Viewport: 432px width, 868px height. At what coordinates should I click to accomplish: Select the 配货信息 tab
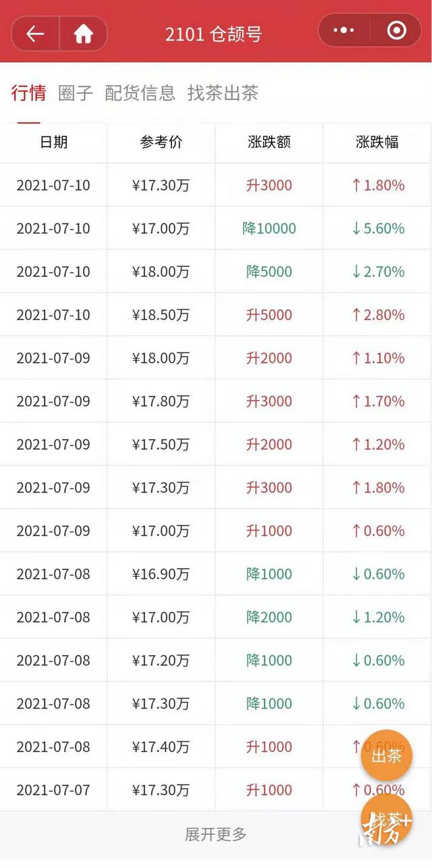[x=140, y=93]
